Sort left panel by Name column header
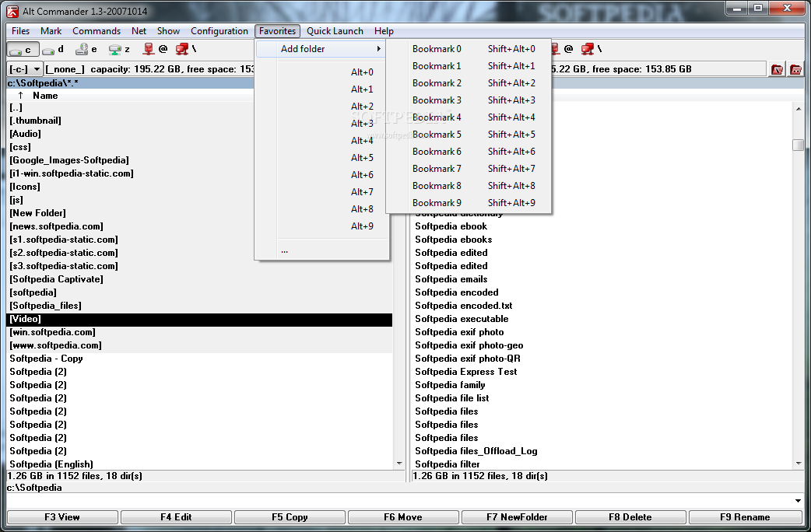This screenshot has width=811, height=532. click(45, 96)
